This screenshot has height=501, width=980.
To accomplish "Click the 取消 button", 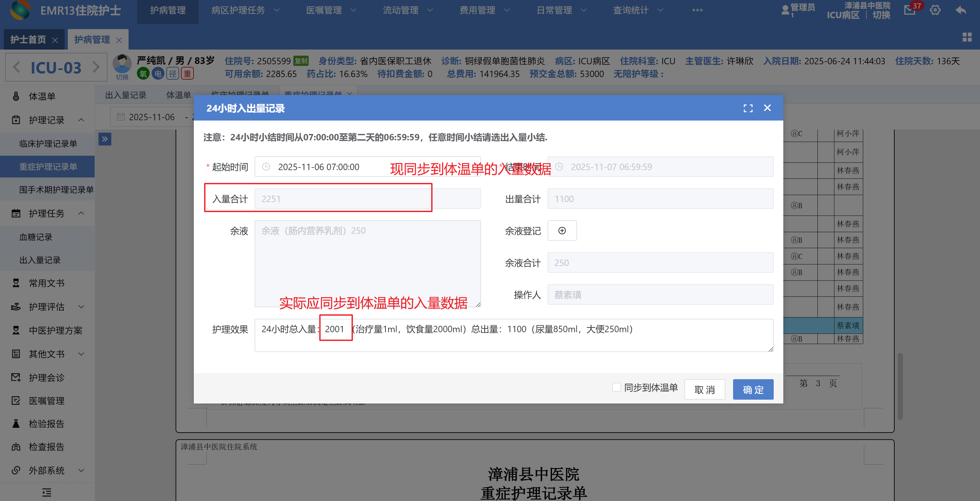I will tap(704, 389).
